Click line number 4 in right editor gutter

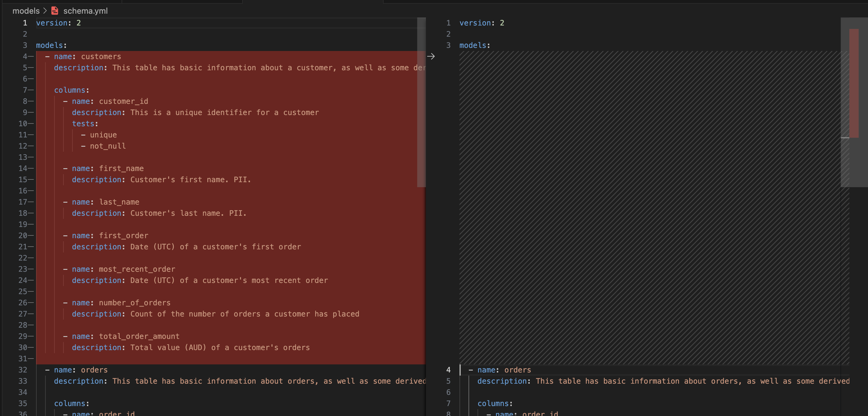click(x=448, y=370)
